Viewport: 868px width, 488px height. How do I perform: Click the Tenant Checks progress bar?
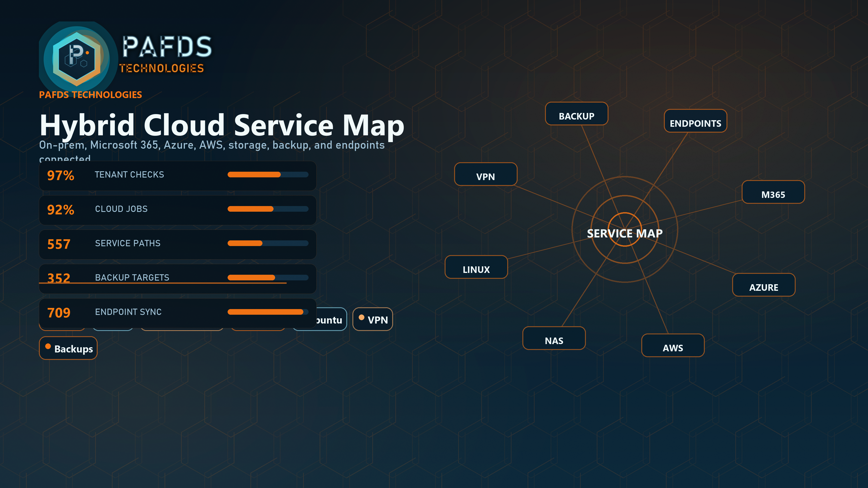point(268,174)
